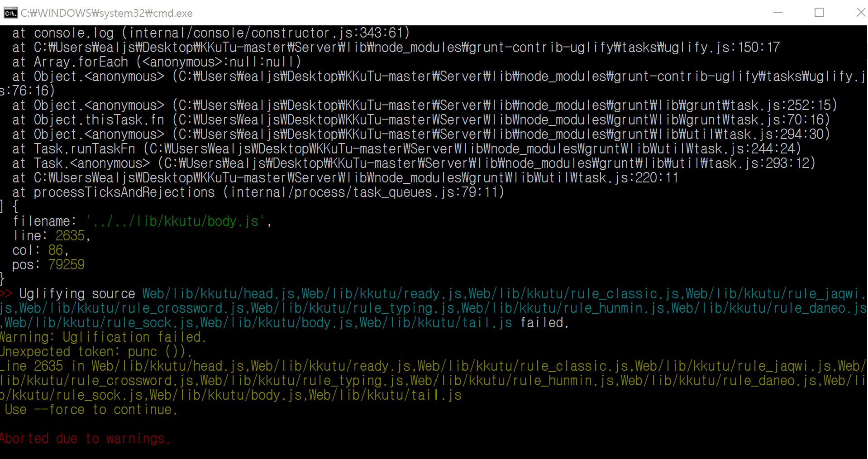868x459 pixels.
Task: Click the 'at Task.runTaskFn' stack line
Action: (x=406, y=149)
